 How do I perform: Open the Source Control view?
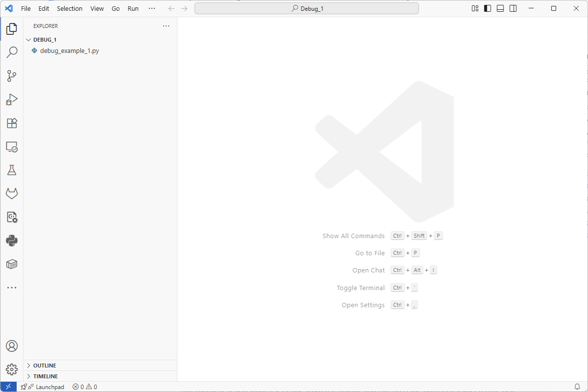click(x=12, y=76)
